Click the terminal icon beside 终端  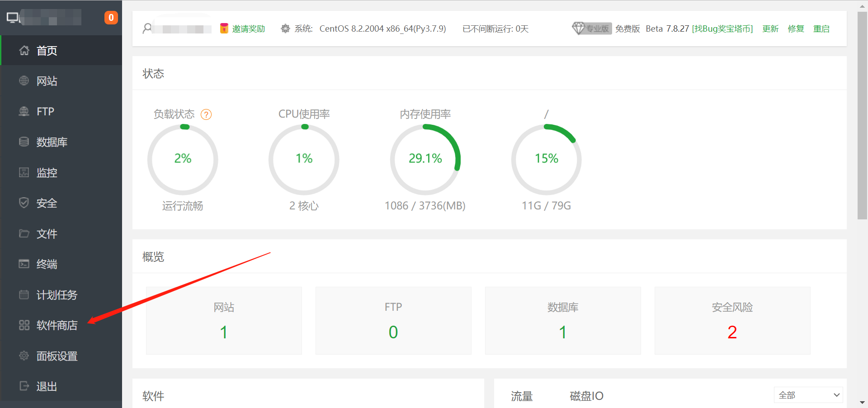tap(24, 264)
